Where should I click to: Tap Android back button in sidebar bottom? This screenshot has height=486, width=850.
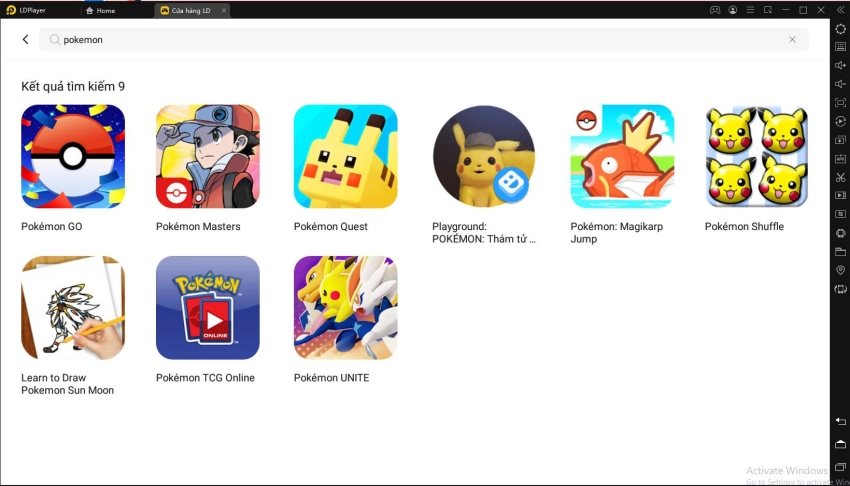tap(840, 421)
